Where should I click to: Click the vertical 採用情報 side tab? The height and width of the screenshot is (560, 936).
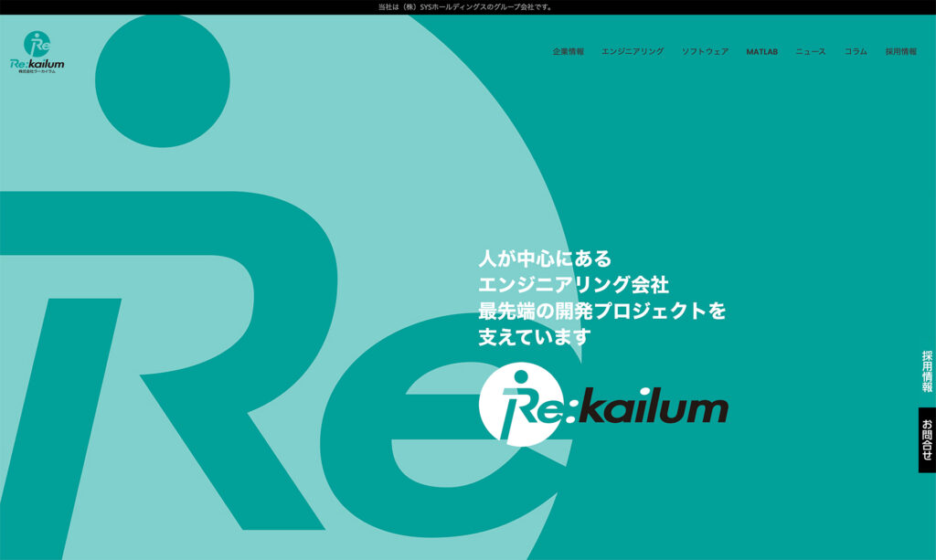pos(927,372)
